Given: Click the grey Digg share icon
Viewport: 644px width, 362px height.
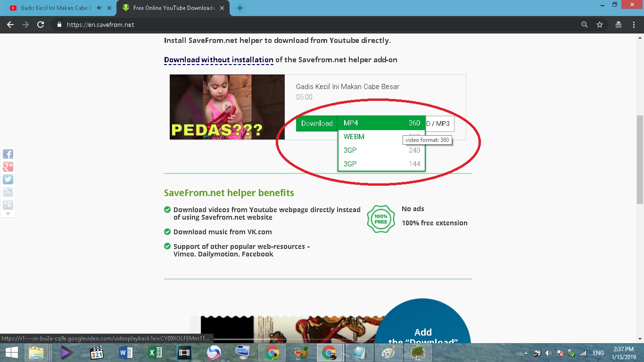Looking at the screenshot, I should 8,205.
